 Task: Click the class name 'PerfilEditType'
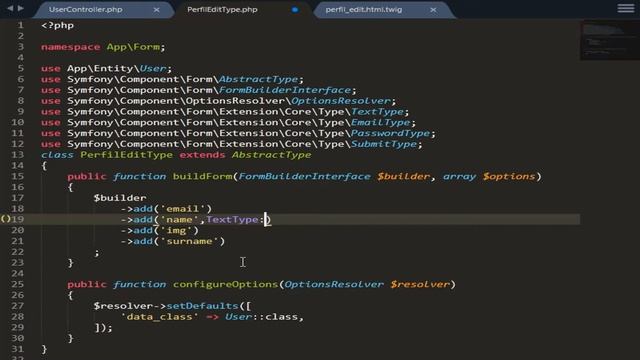(x=127, y=155)
